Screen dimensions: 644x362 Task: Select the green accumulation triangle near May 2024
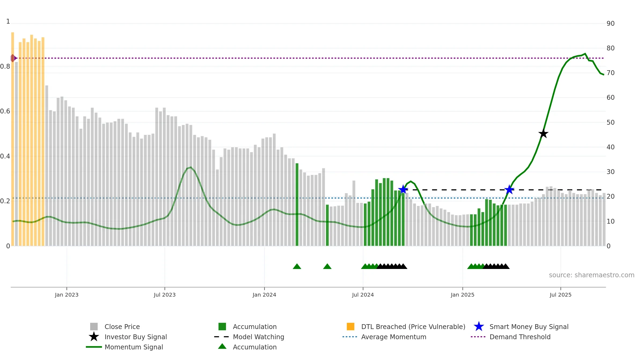pos(327,266)
